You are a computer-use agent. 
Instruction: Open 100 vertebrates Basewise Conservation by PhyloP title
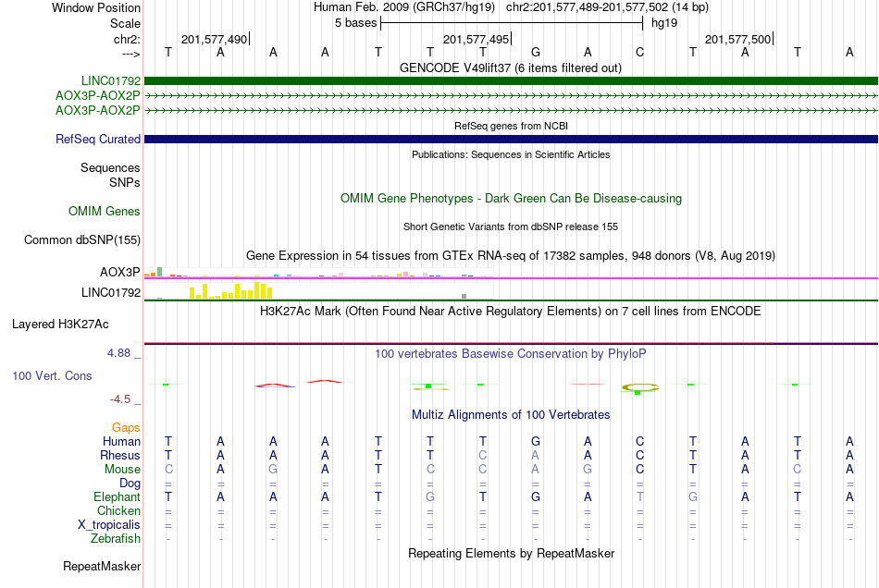(511, 354)
